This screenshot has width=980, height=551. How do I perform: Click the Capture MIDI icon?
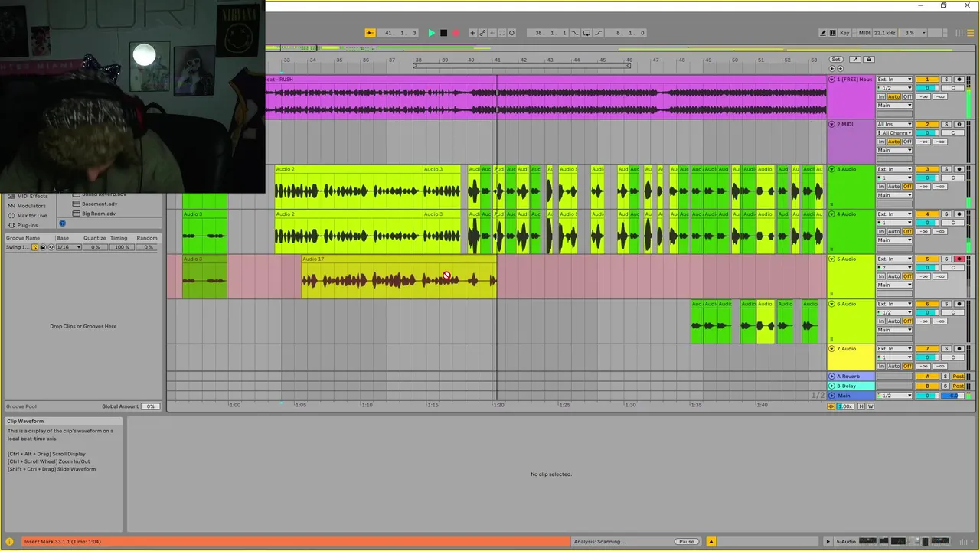pyautogui.click(x=501, y=33)
